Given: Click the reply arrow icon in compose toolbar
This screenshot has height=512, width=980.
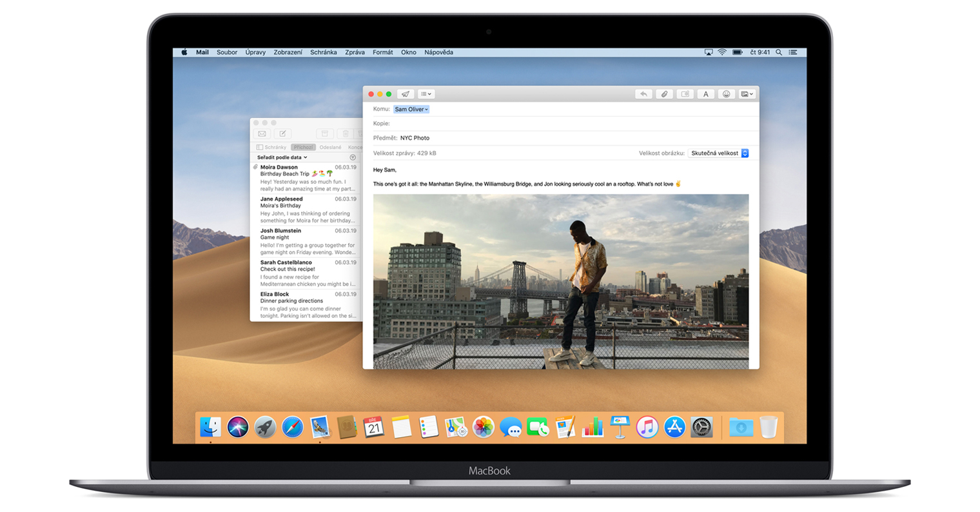Looking at the screenshot, I should click(x=643, y=94).
